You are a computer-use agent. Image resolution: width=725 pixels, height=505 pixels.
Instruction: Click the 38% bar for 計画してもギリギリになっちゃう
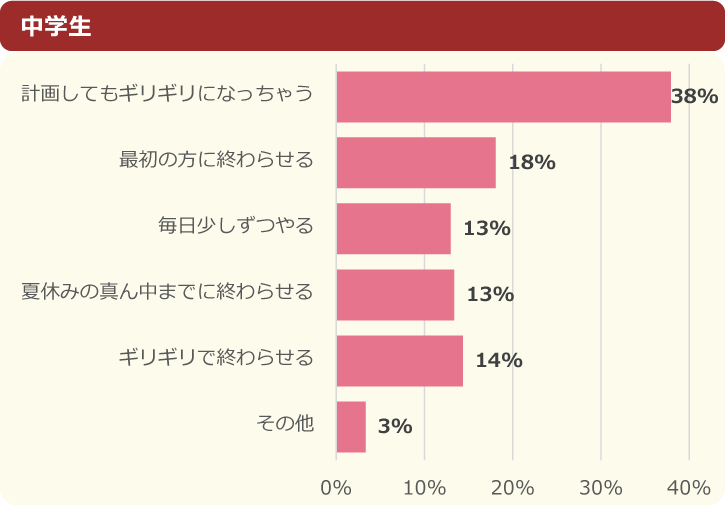point(503,97)
